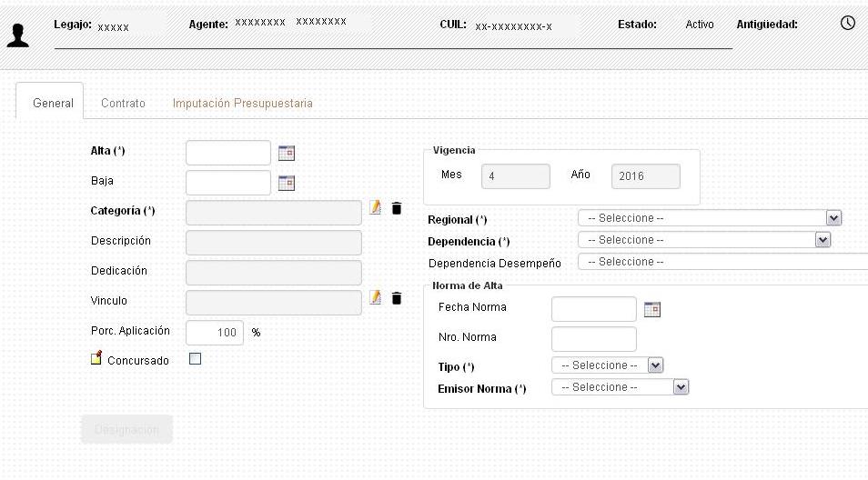868x480 pixels.
Task: Open the Imputación Presupuestaria tab
Action: tap(242, 104)
